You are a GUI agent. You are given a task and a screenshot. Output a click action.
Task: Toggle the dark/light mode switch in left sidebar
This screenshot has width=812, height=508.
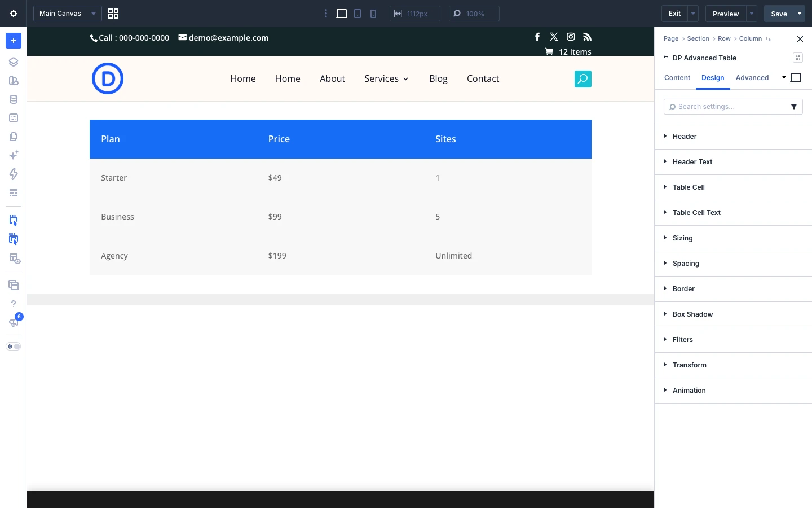click(14, 347)
